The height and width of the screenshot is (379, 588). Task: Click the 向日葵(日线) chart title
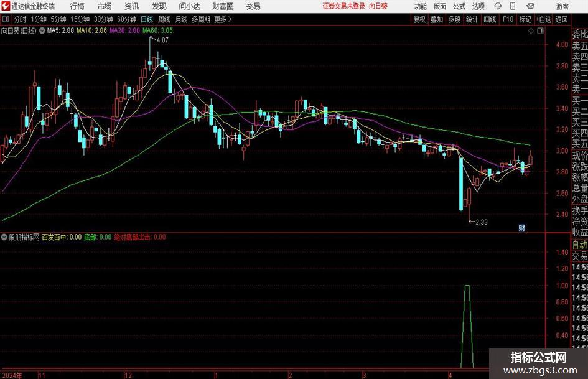[19, 30]
